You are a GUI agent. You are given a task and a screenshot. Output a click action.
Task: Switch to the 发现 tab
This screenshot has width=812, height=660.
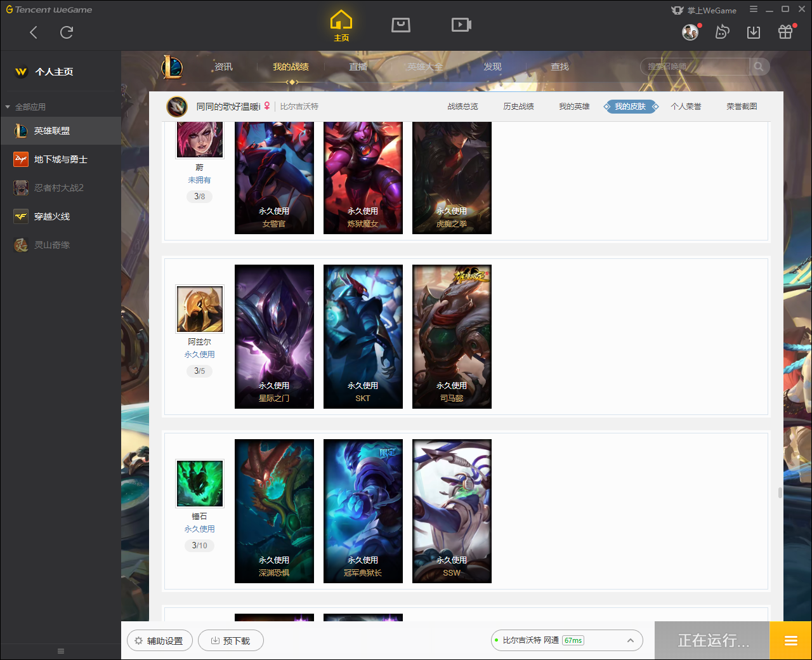click(492, 67)
